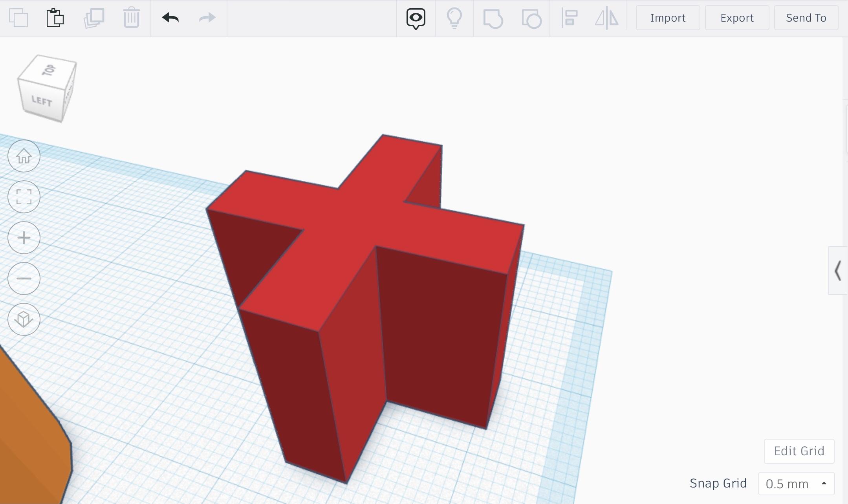Image resolution: width=848 pixels, height=504 pixels.
Task: Click the Paste clipboard icon
Action: tap(55, 18)
